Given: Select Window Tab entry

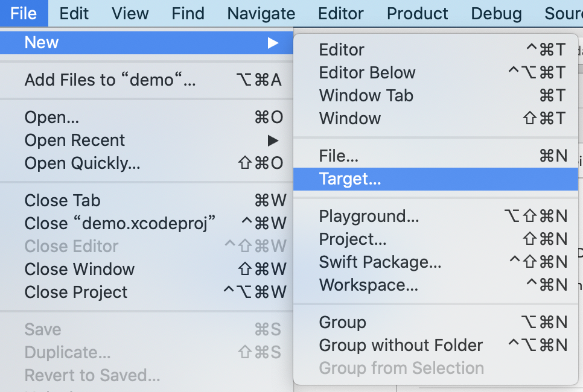Looking at the screenshot, I should pyautogui.click(x=435, y=96).
